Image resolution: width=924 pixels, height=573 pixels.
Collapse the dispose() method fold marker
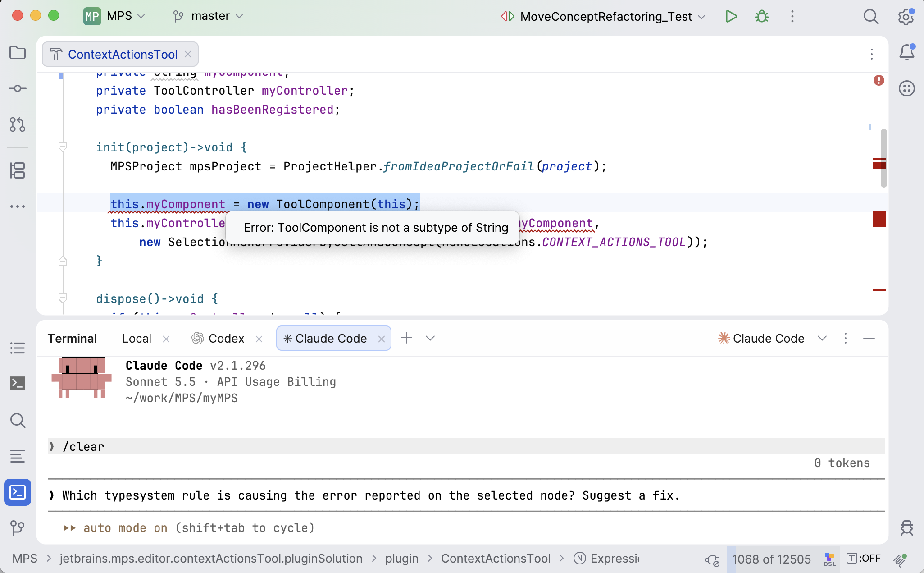tap(63, 298)
